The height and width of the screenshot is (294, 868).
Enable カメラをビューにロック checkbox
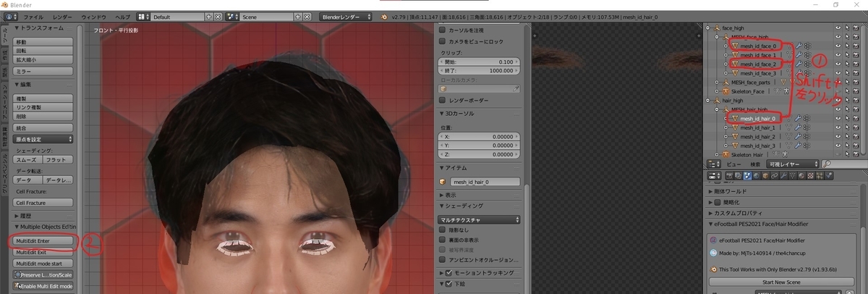443,42
